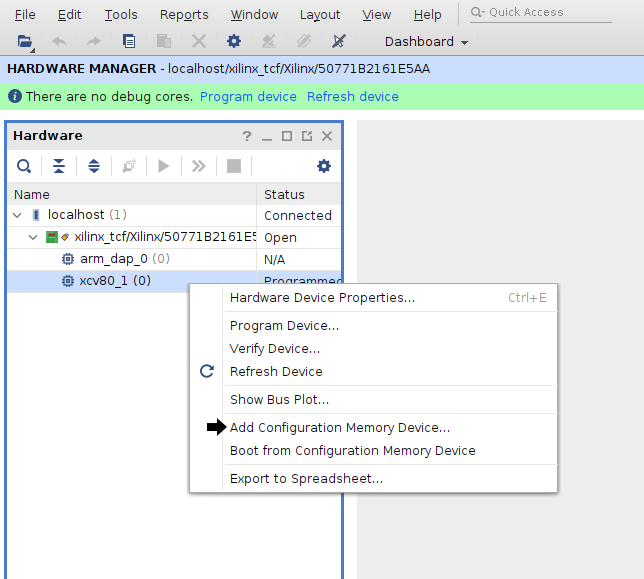644x579 pixels.
Task: Collapse all items in Hardware tree
Action: (x=59, y=166)
